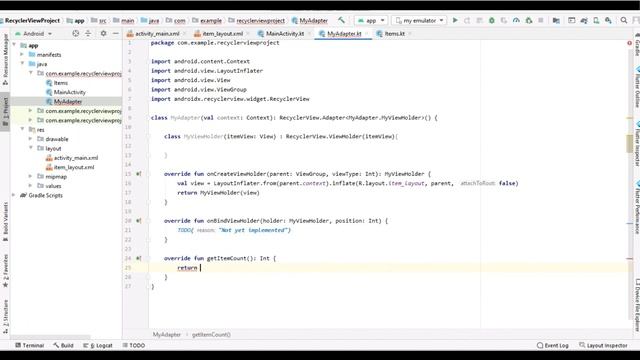640x360 pixels.
Task: Expand the values folder
Action: 31,186
